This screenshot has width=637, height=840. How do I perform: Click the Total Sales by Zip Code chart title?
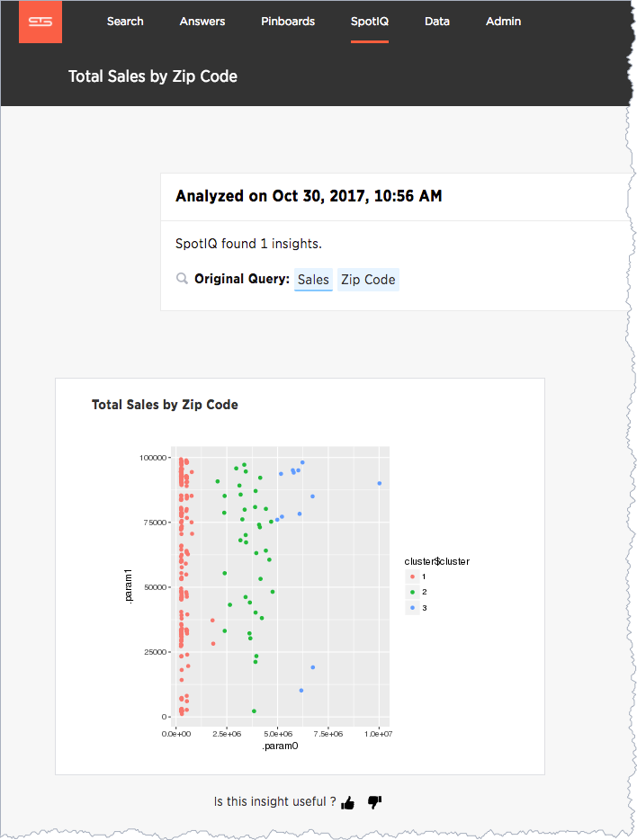165,405
